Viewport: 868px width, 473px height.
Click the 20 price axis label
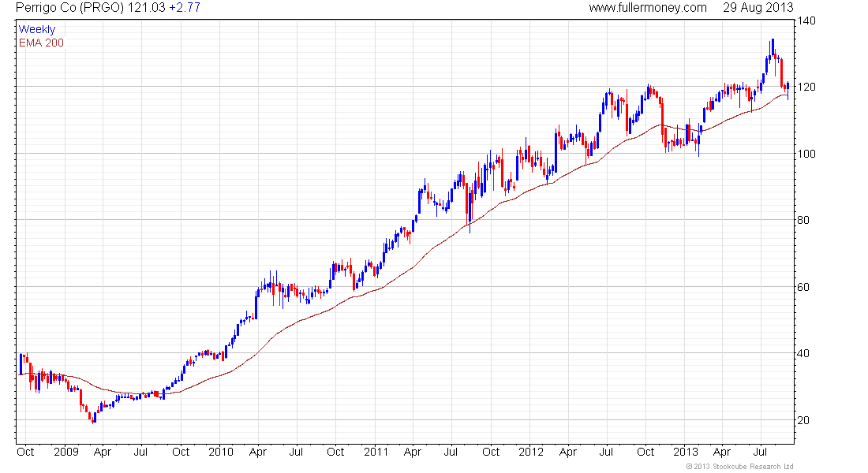803,420
